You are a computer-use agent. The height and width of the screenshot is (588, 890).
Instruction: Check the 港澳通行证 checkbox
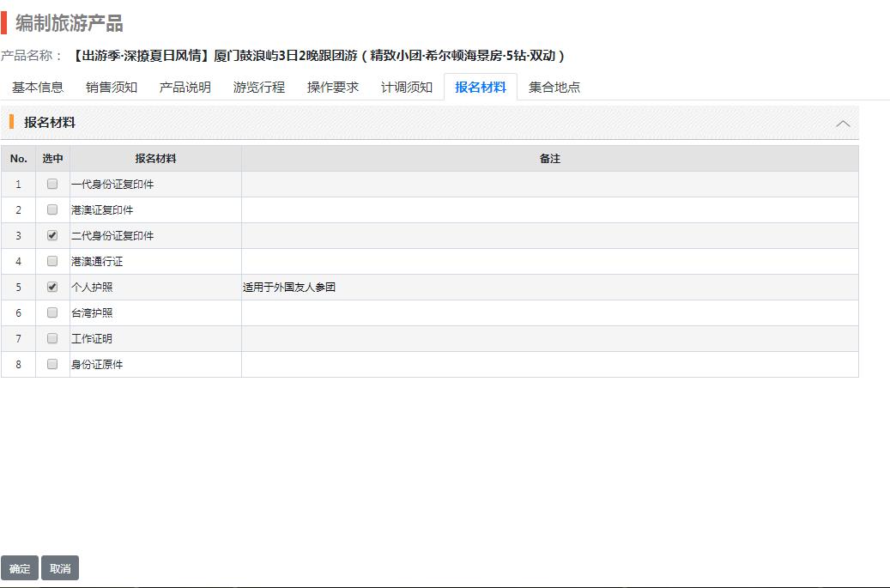tap(52, 261)
